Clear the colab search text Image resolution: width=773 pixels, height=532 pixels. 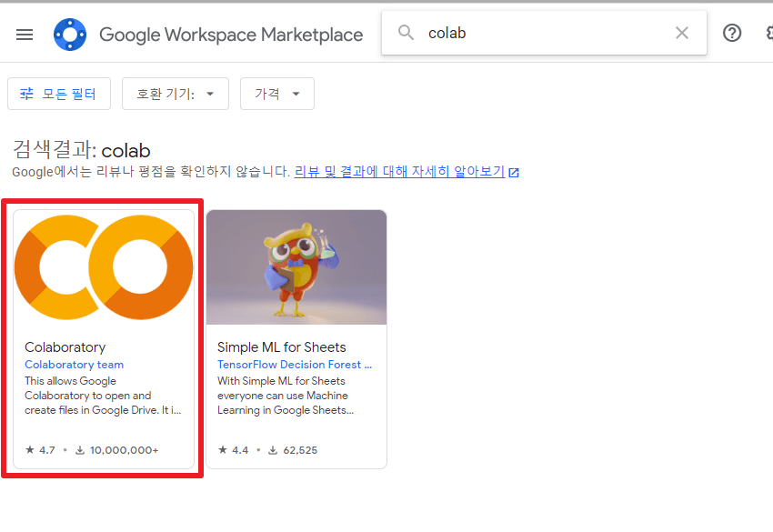(682, 33)
